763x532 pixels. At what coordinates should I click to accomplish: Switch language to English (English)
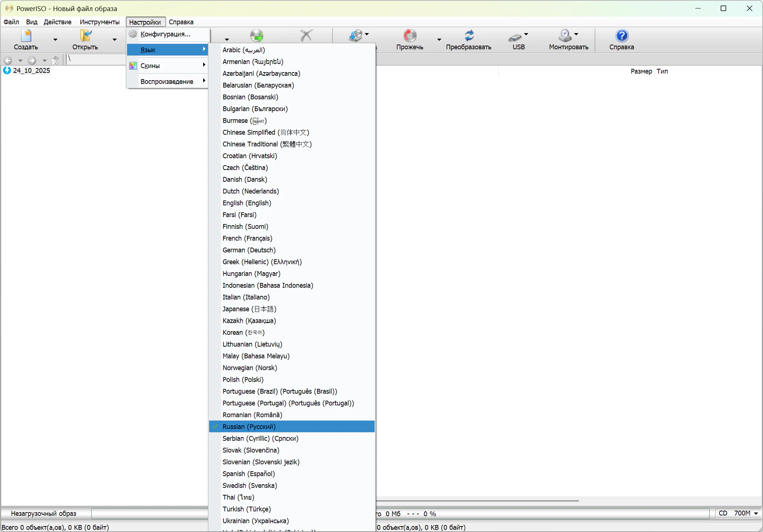(247, 203)
